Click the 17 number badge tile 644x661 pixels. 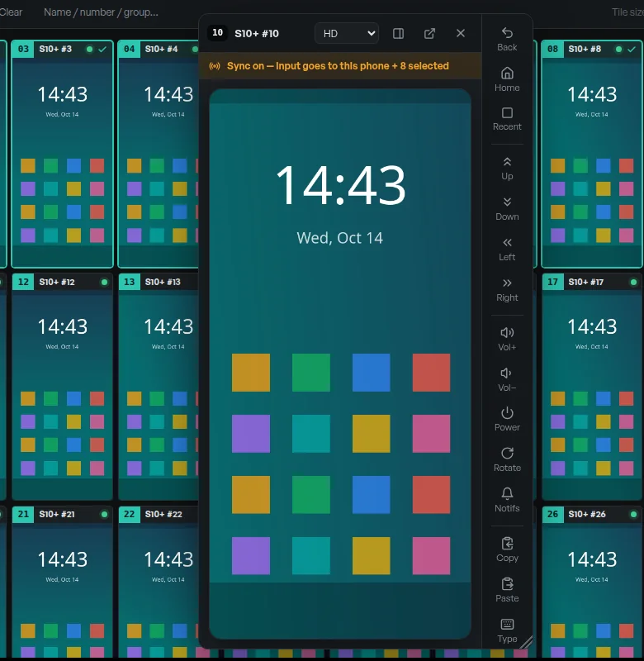click(552, 282)
